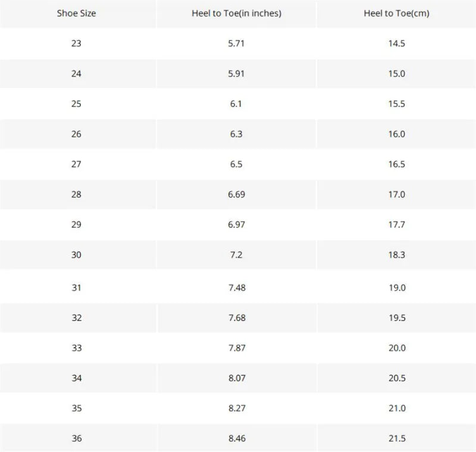Click the 18.3 cm value
The height and width of the screenshot is (452, 476).
[396, 255]
